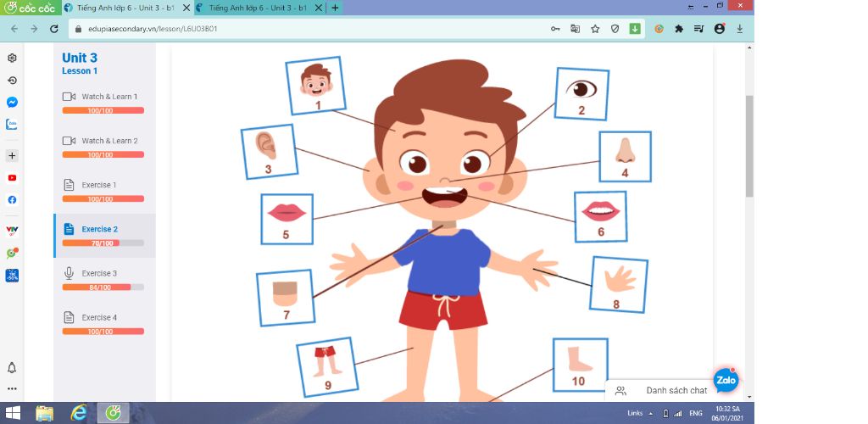
Task: Close the second browser tab
Action: [x=319, y=8]
